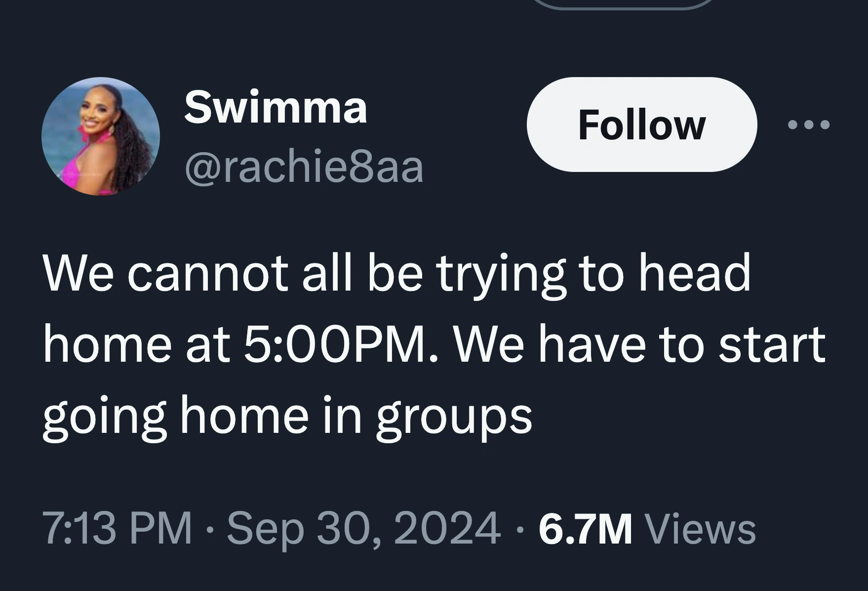Click the words "We have to start"
Screen dimensions: 868x591
pyautogui.click(x=639, y=343)
